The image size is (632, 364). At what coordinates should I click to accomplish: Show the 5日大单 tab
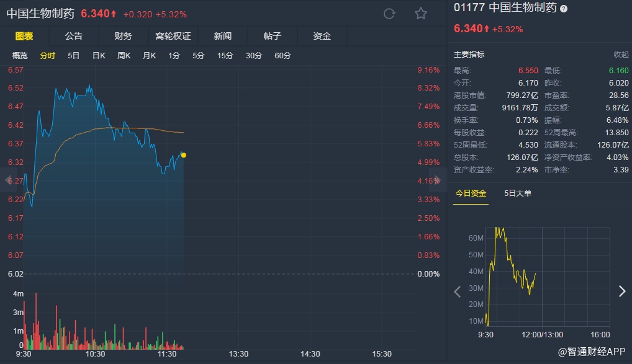tap(518, 193)
